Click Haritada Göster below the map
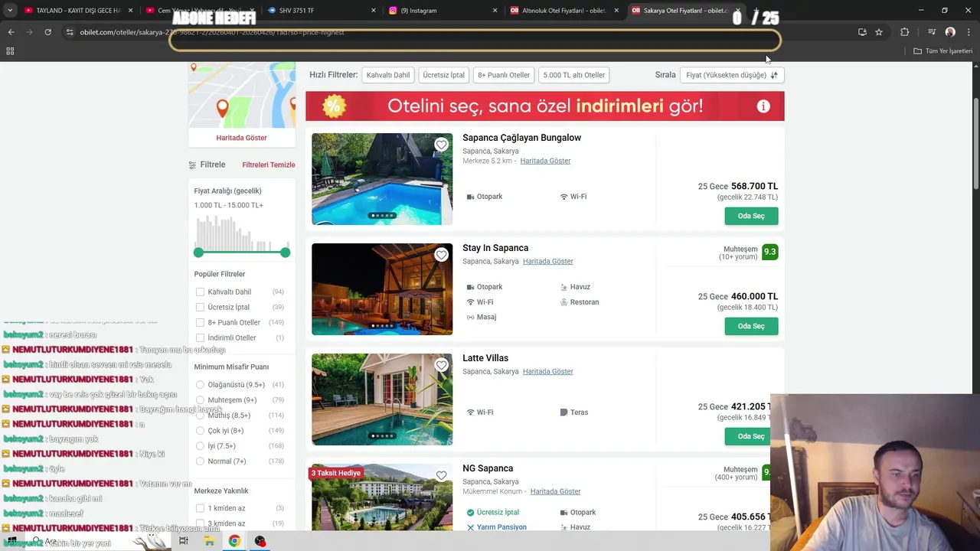This screenshot has width=980, height=551. tap(241, 138)
